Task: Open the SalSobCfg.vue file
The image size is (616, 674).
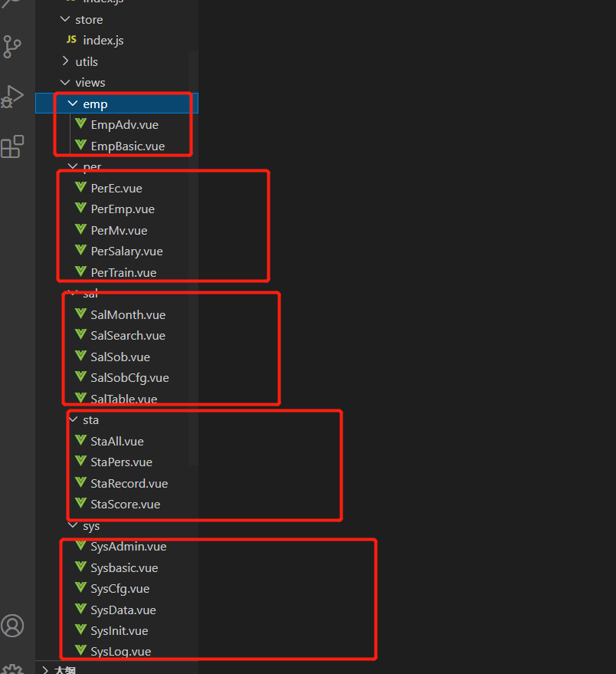Action: pos(129,378)
